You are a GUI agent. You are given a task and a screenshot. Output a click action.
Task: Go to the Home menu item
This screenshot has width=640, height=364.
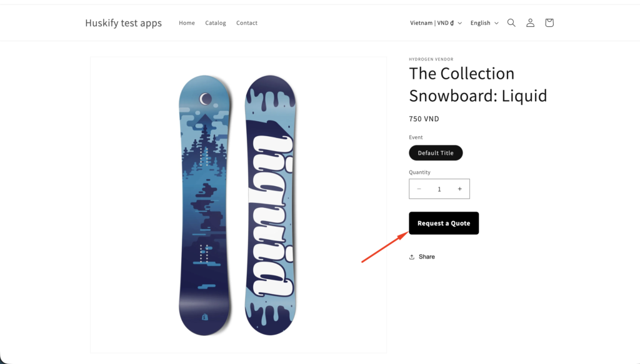[187, 23]
